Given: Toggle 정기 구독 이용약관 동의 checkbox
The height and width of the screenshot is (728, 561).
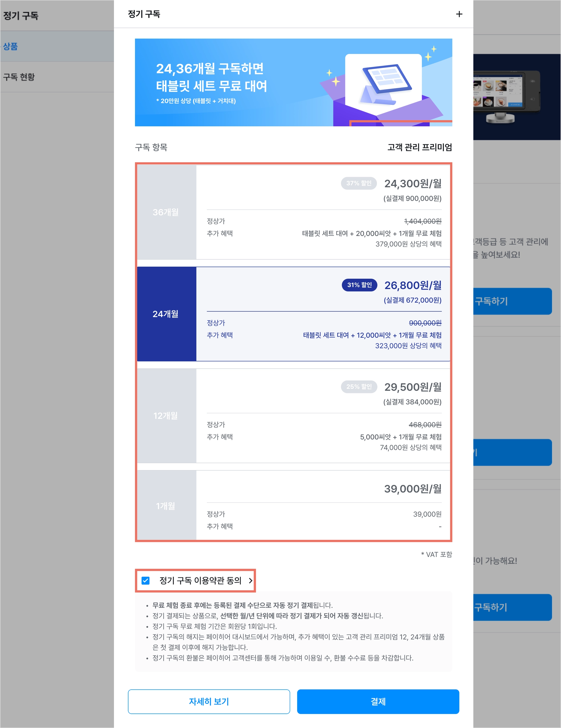Looking at the screenshot, I should 145,580.
